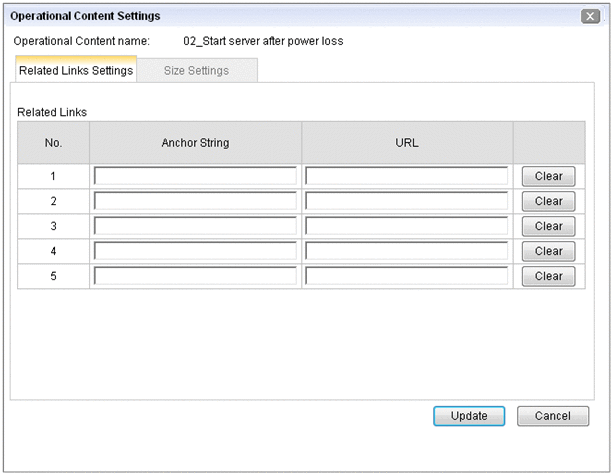Hit Clear for link number 4
613x475 pixels.
548,251
